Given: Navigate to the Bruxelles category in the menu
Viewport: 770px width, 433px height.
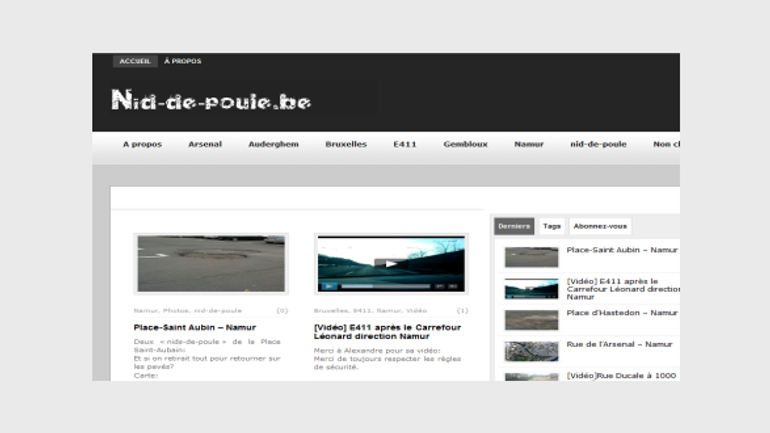Looking at the screenshot, I should pos(346,144).
